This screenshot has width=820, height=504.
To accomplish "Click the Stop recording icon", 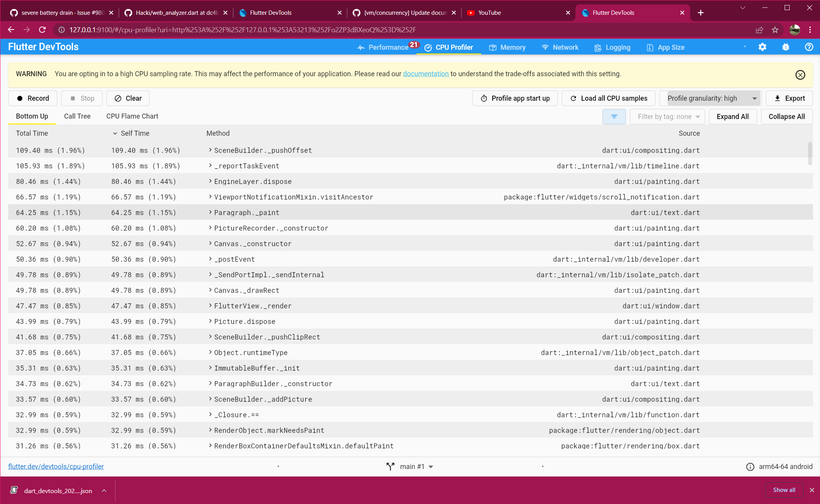I will point(73,98).
